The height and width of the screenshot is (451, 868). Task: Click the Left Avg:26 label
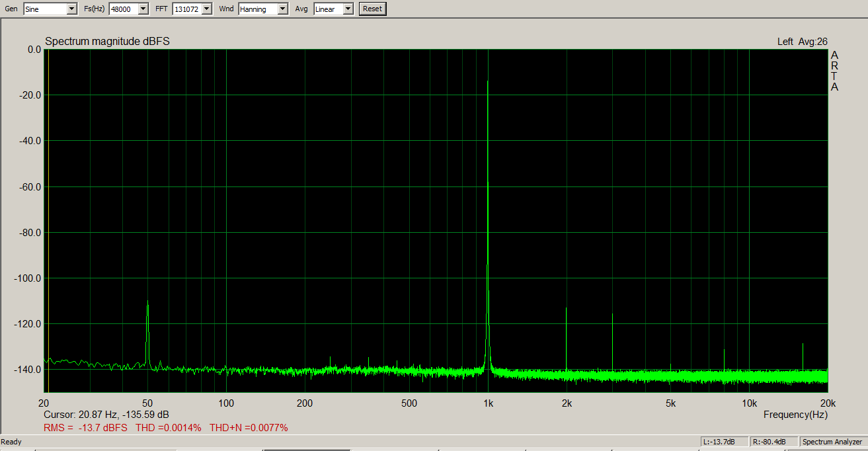click(802, 42)
